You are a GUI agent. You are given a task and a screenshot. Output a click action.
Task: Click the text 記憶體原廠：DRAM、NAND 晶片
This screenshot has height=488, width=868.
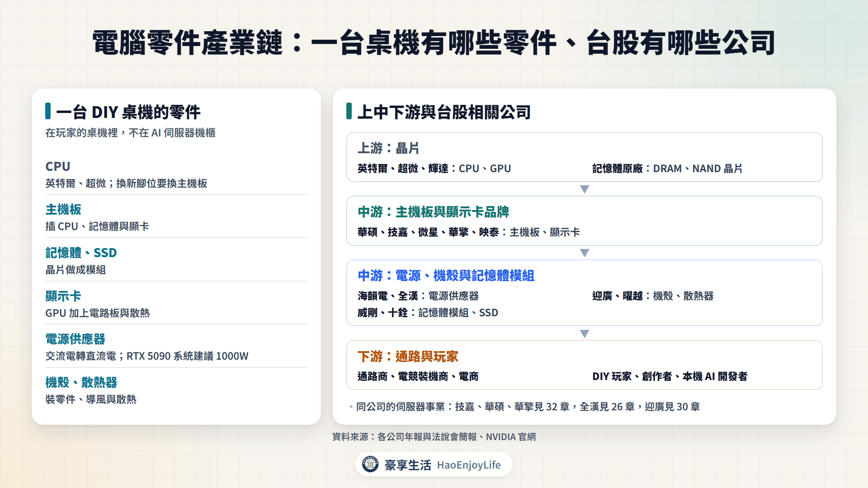point(667,169)
